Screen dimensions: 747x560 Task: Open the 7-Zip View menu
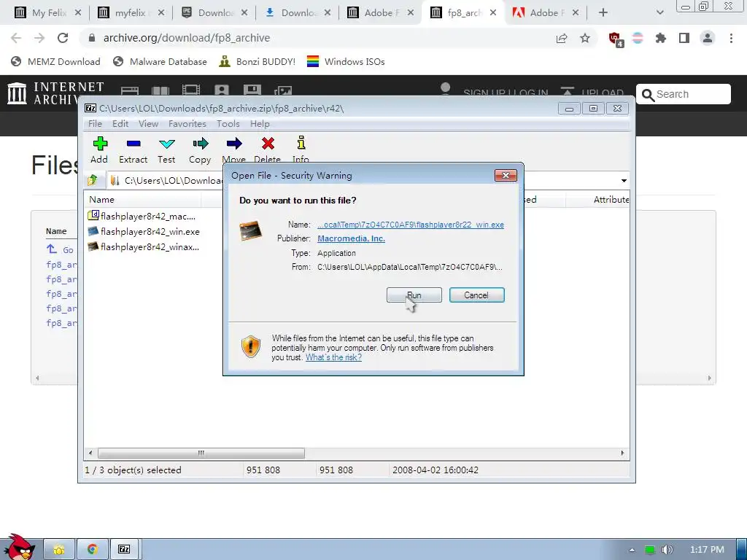148,124
